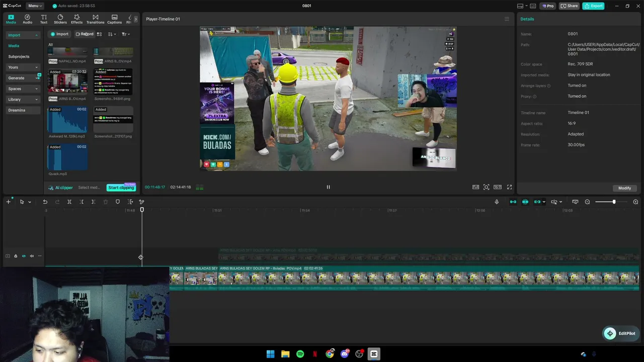Switch media grid view layout
The width and height of the screenshot is (644, 362).
pyautogui.click(x=99, y=34)
